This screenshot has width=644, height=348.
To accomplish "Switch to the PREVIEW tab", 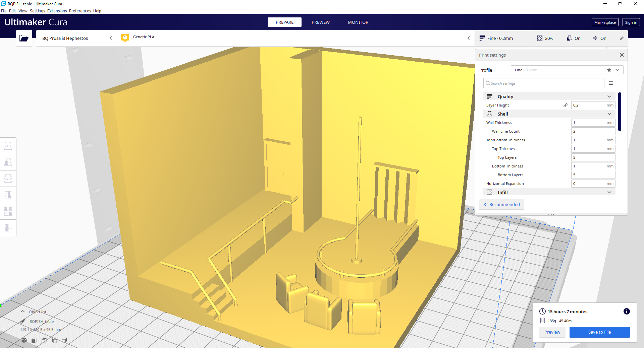I will (x=321, y=22).
